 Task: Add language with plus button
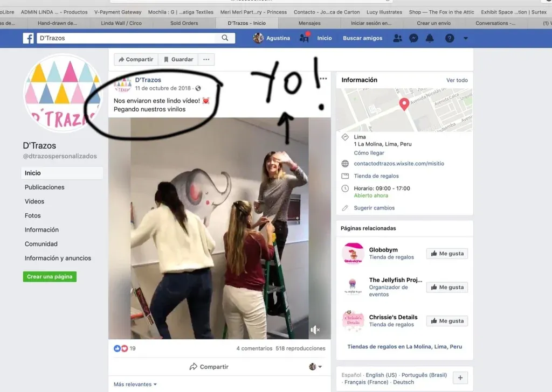(x=460, y=378)
